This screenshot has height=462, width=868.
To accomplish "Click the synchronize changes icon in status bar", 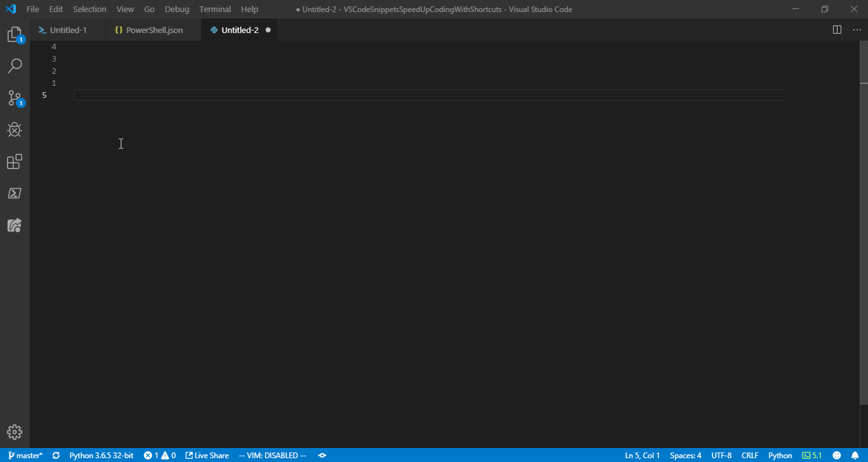I will [x=56, y=456].
